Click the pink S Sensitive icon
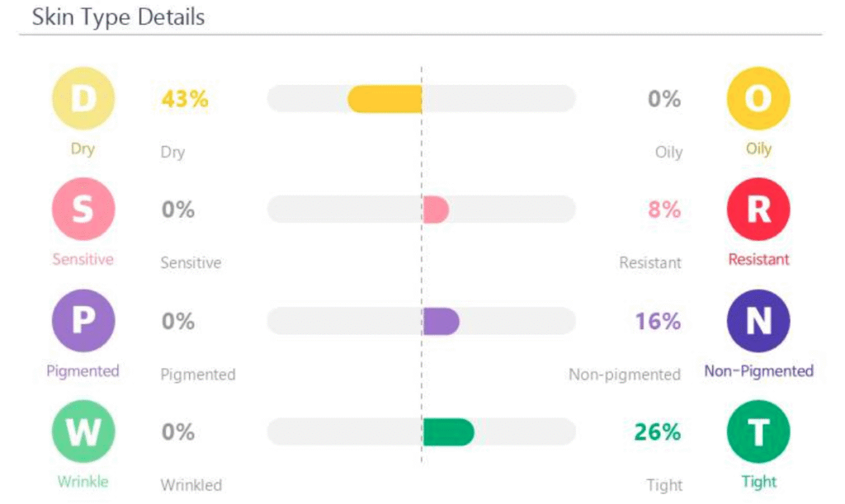This screenshot has width=845, height=504. [x=83, y=210]
